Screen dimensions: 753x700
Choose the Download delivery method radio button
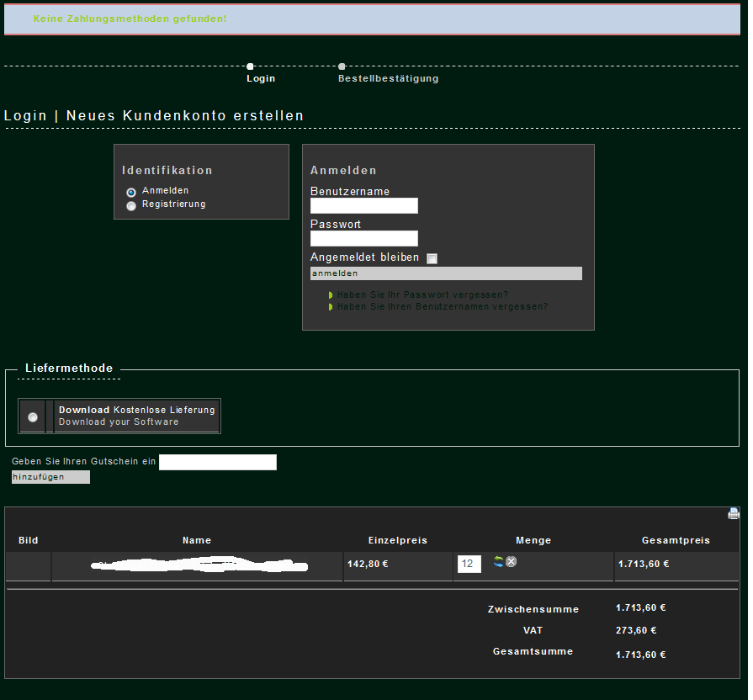click(33, 417)
